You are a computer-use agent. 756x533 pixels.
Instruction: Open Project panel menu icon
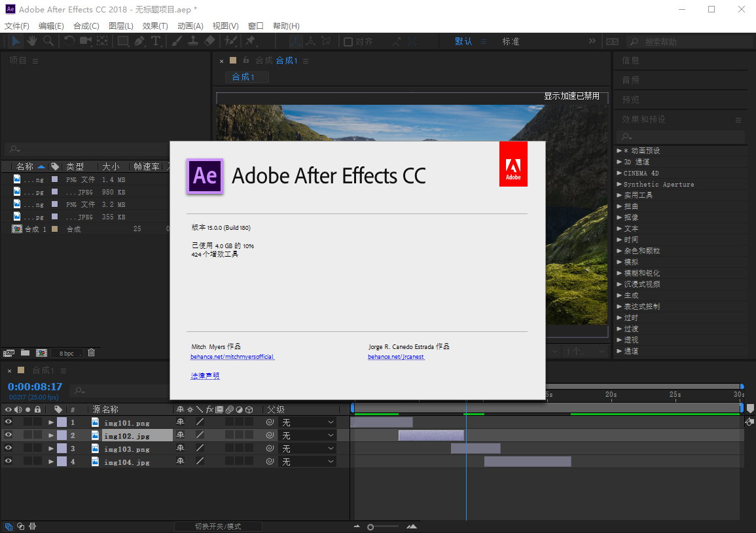pyautogui.click(x=35, y=61)
